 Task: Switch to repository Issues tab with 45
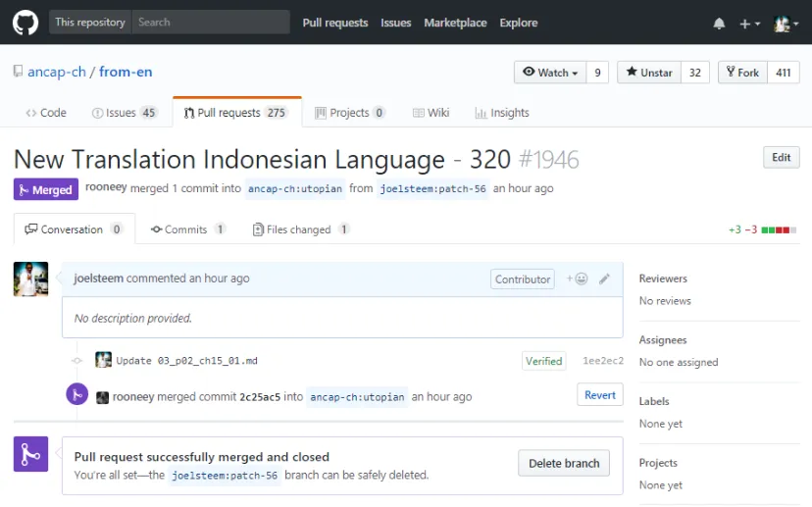(125, 113)
